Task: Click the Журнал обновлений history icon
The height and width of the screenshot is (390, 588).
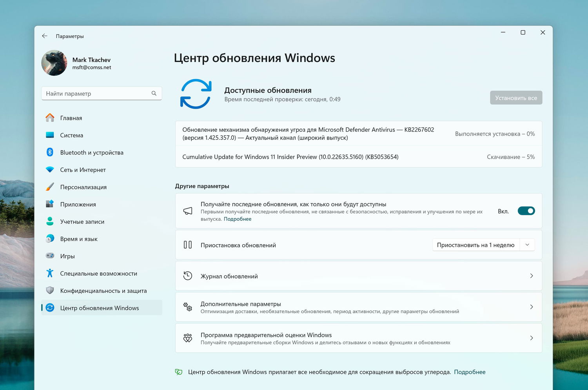Action: pyautogui.click(x=188, y=276)
